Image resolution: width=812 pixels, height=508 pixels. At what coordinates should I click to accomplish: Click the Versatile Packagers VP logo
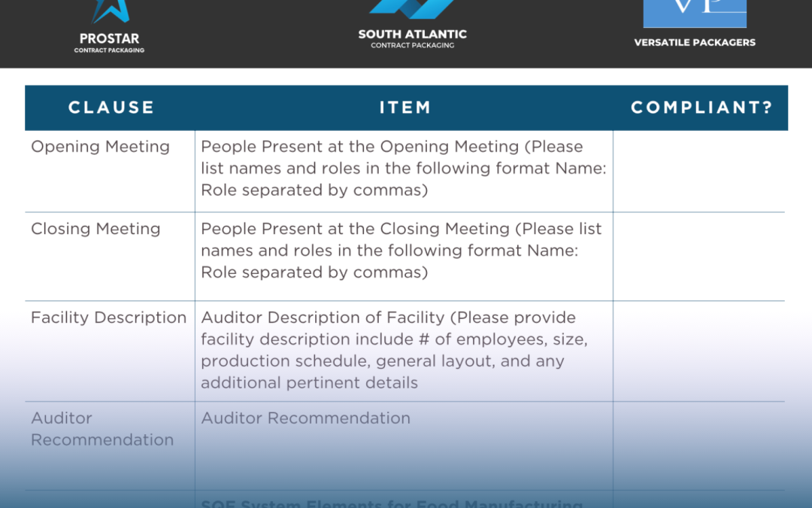(695, 12)
